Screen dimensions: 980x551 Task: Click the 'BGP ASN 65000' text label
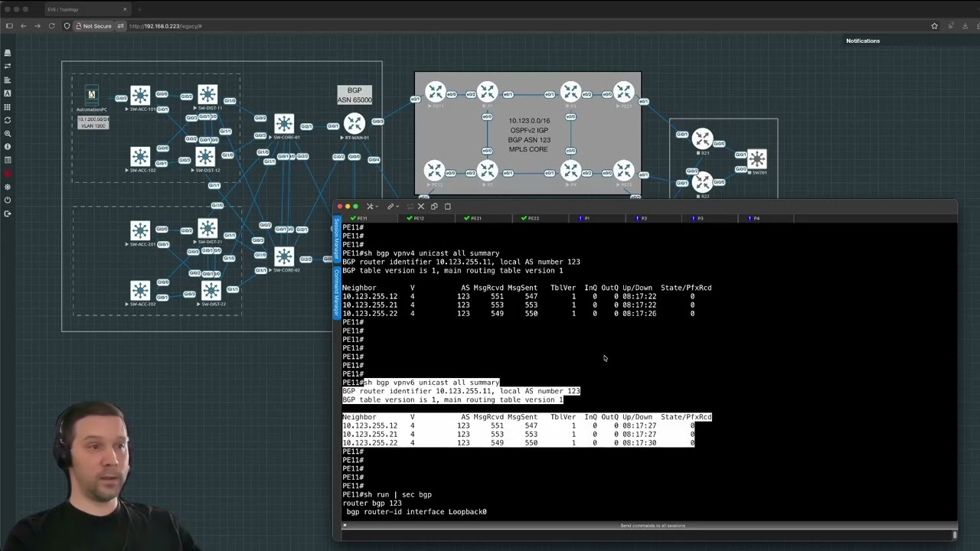click(354, 95)
